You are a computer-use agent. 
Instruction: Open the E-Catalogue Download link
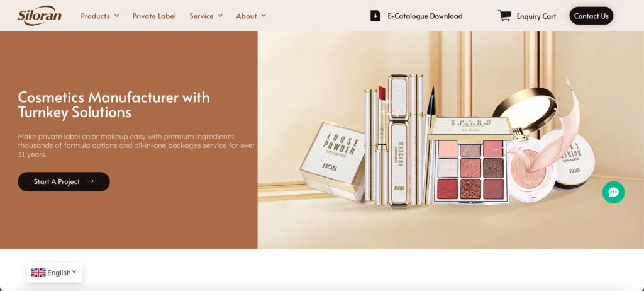point(425,16)
